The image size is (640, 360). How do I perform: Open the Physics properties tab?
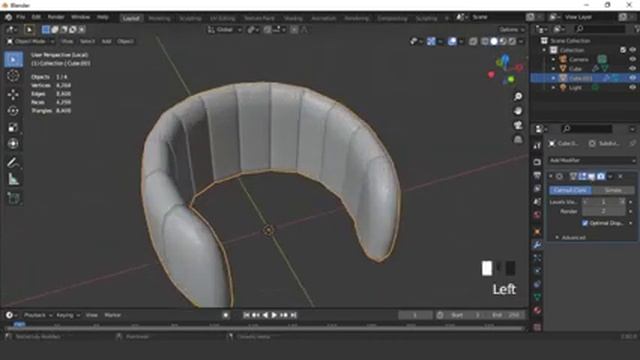click(x=537, y=271)
